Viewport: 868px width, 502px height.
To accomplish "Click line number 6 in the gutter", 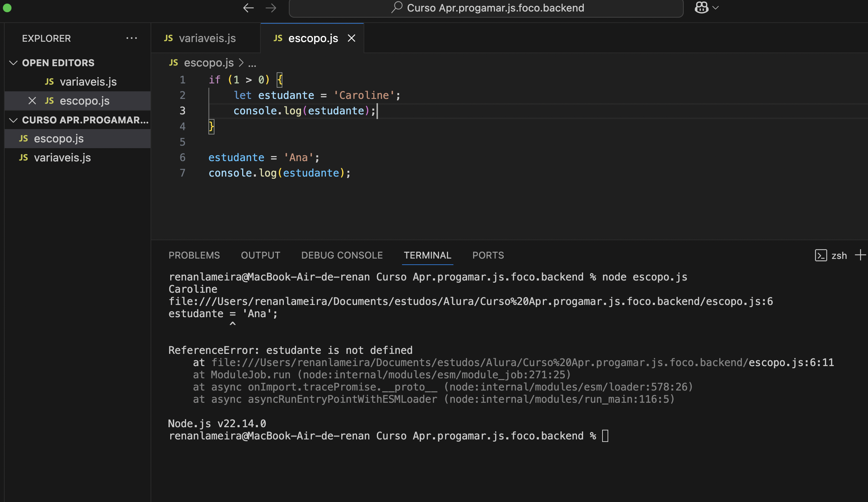I will (183, 158).
